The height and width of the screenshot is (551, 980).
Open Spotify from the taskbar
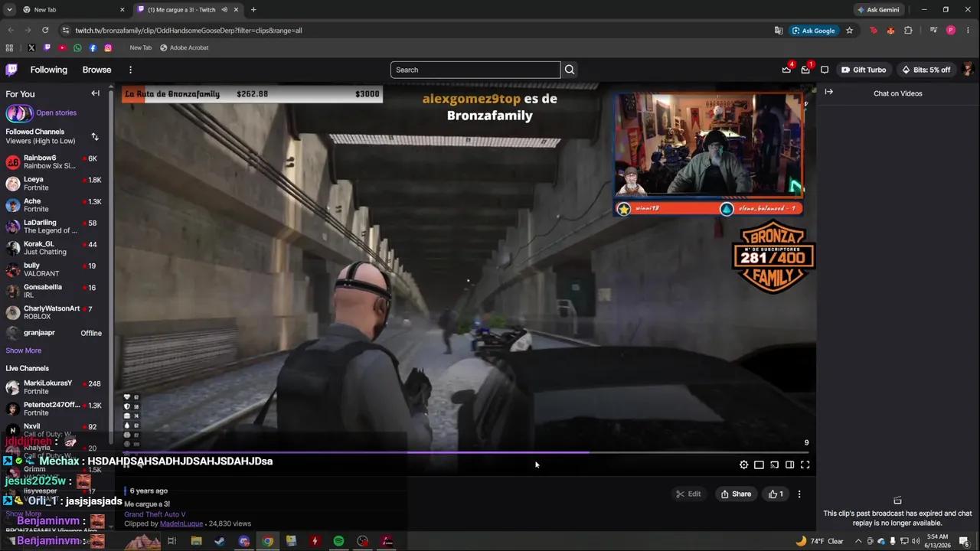coord(338,541)
